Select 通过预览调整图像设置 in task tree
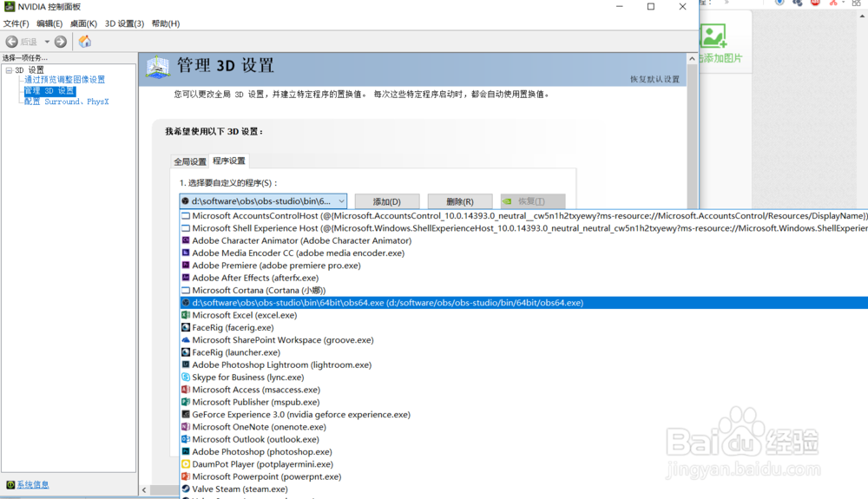Screen dimensions: 868x499 [x=64, y=80]
